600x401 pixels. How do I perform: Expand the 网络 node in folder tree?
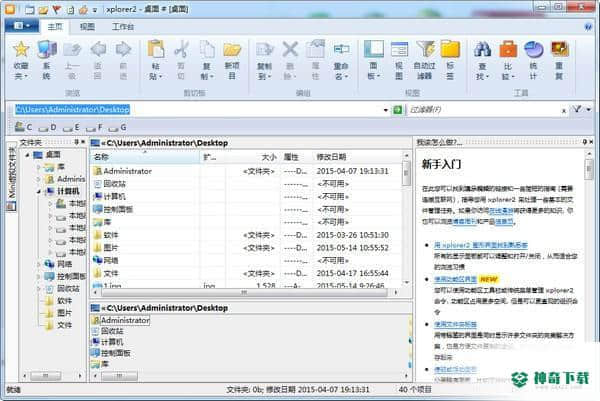(39, 264)
